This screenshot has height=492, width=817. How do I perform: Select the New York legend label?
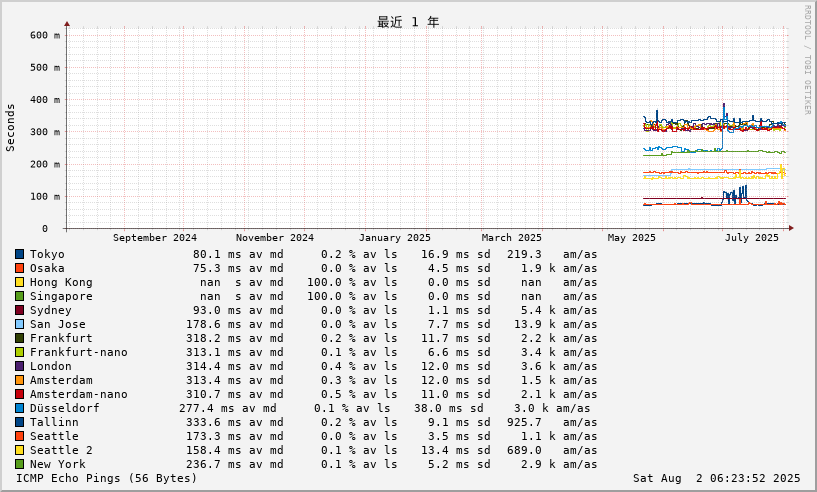(57, 464)
